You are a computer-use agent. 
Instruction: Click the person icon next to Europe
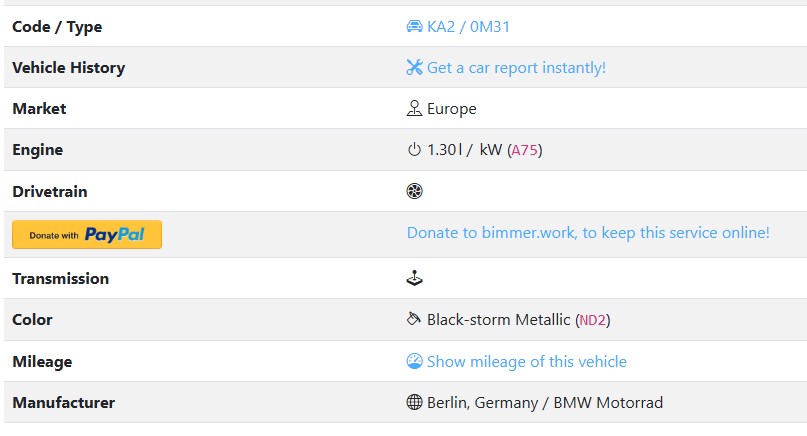pyautogui.click(x=415, y=109)
